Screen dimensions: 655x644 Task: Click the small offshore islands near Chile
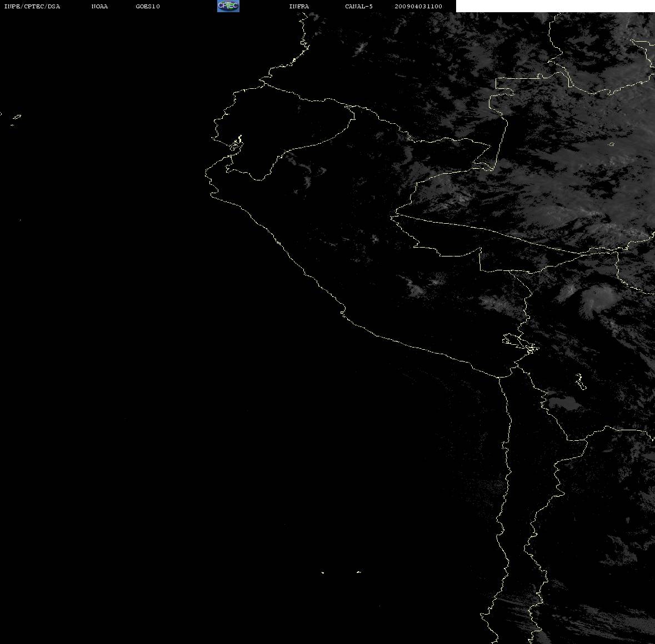(341, 572)
